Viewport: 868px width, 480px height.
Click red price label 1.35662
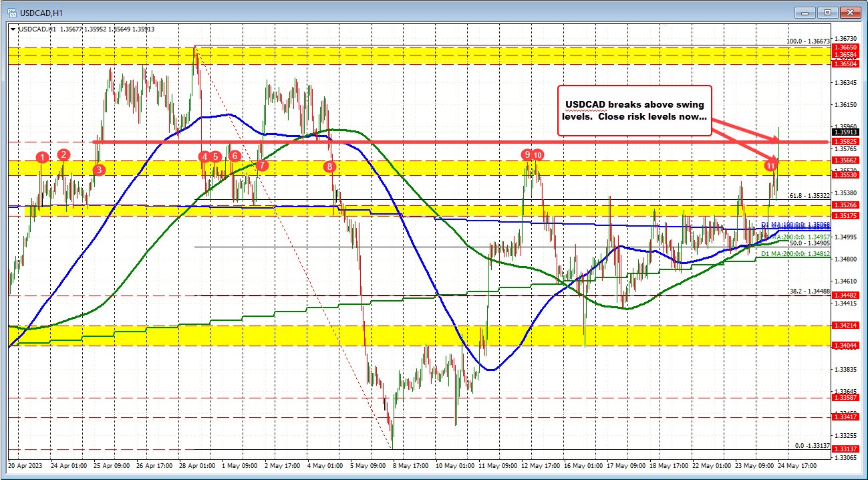tap(845, 160)
